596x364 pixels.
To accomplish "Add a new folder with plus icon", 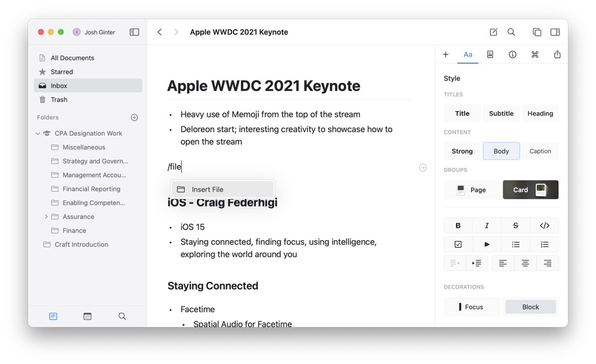I will coord(134,117).
